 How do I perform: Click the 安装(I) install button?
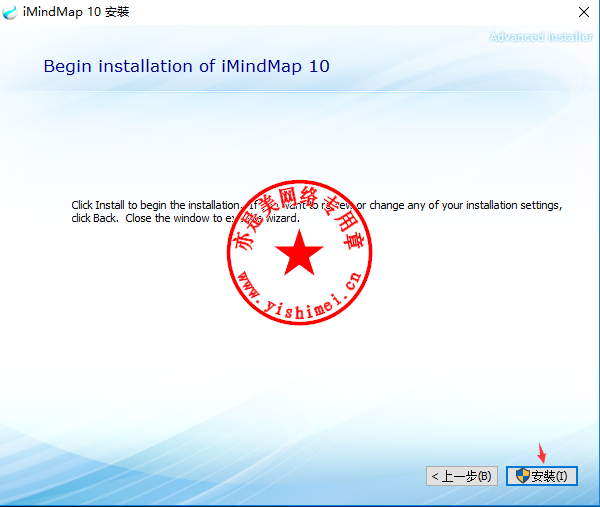coord(541,476)
